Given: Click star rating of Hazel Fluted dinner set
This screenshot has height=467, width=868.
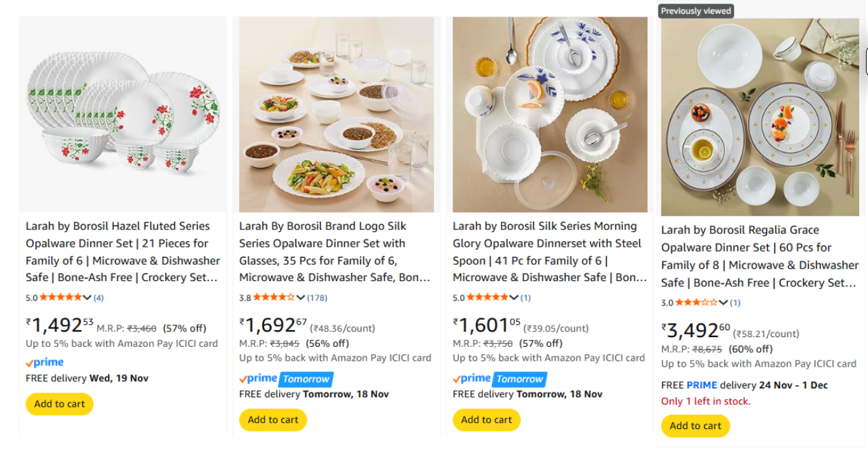Looking at the screenshot, I should pos(60,298).
